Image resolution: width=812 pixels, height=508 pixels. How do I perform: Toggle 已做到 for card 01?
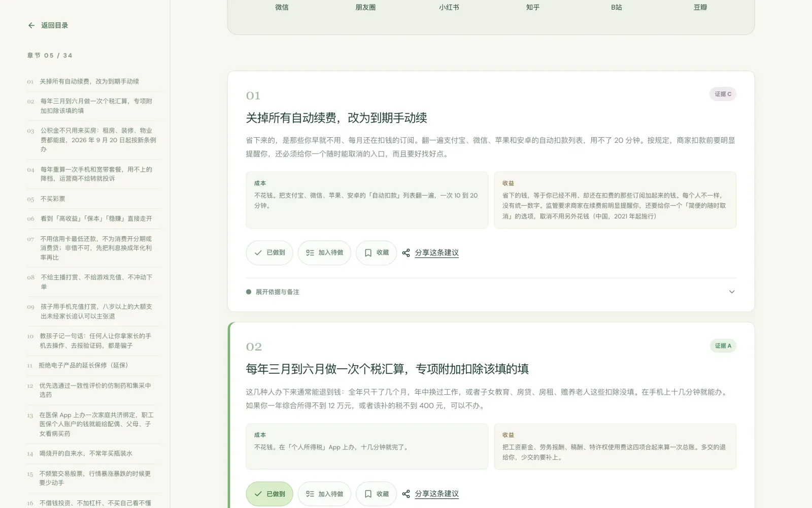point(269,253)
